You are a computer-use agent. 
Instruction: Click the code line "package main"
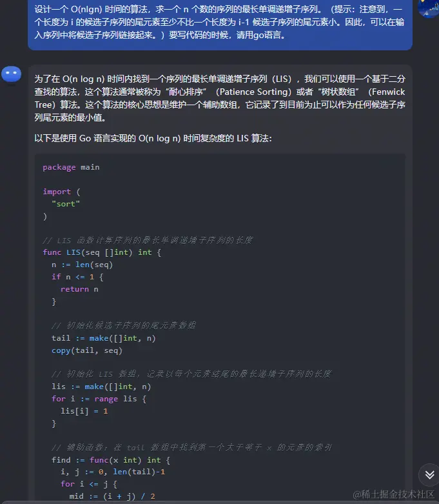[71, 167]
